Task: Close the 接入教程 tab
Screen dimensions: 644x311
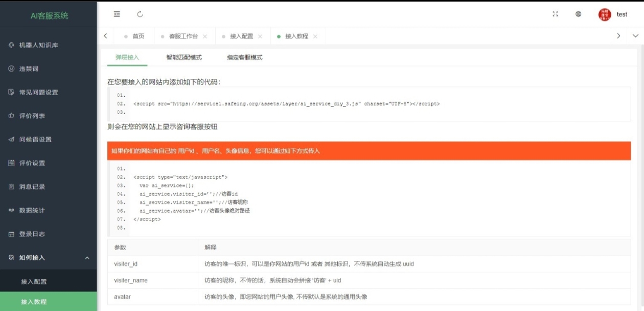Action: click(x=315, y=36)
